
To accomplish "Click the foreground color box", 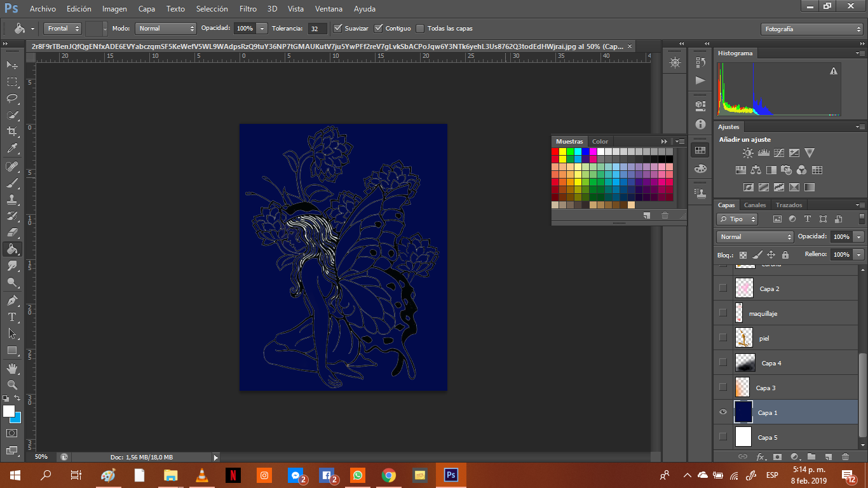I will point(8,410).
